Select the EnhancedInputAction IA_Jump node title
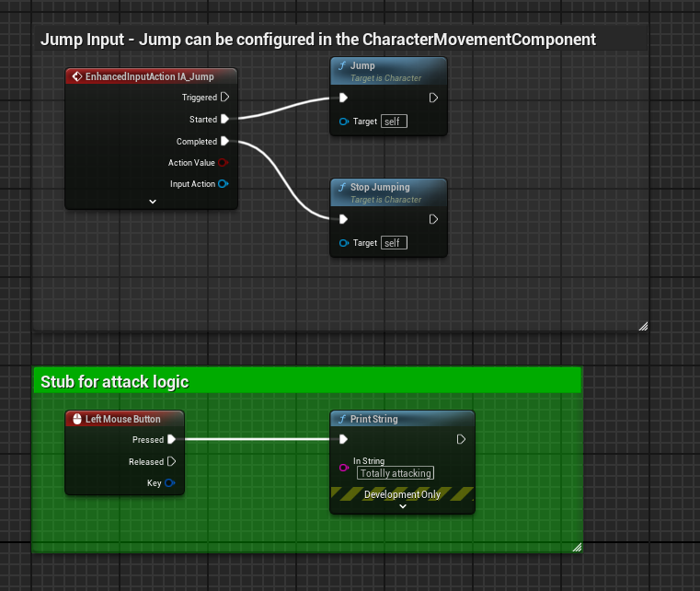The width and height of the screenshot is (700, 591). [150, 76]
